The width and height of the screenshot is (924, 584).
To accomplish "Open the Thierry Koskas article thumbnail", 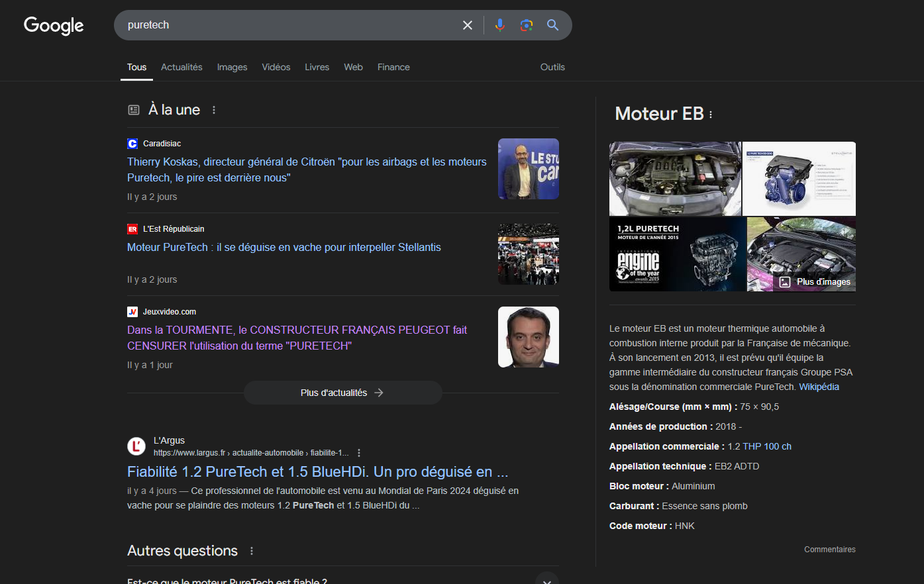I will coord(529,169).
